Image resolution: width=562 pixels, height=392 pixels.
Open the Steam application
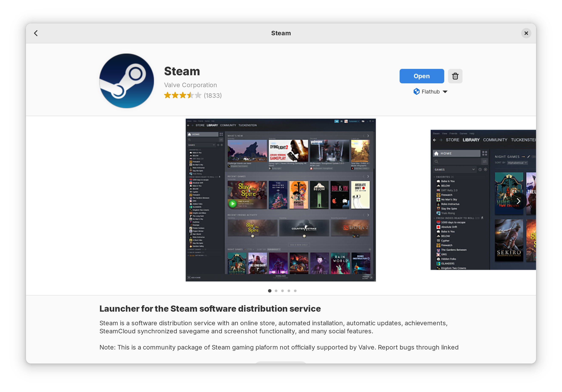421,76
